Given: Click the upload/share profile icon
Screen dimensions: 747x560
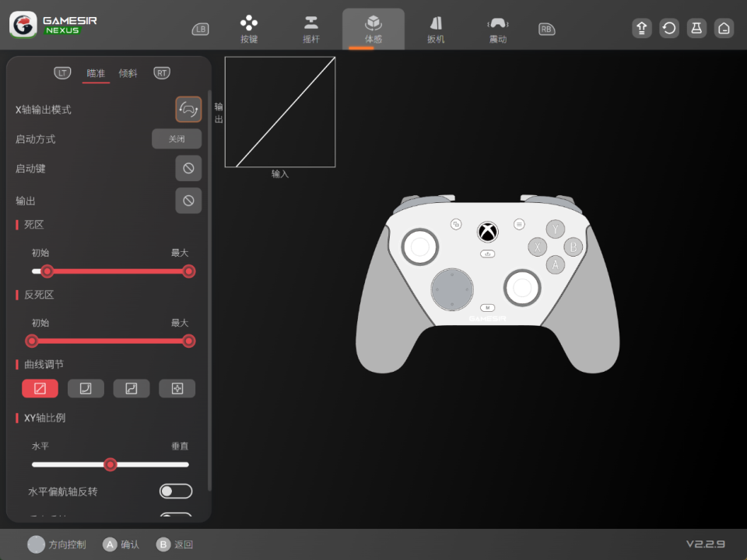Looking at the screenshot, I should tap(642, 29).
